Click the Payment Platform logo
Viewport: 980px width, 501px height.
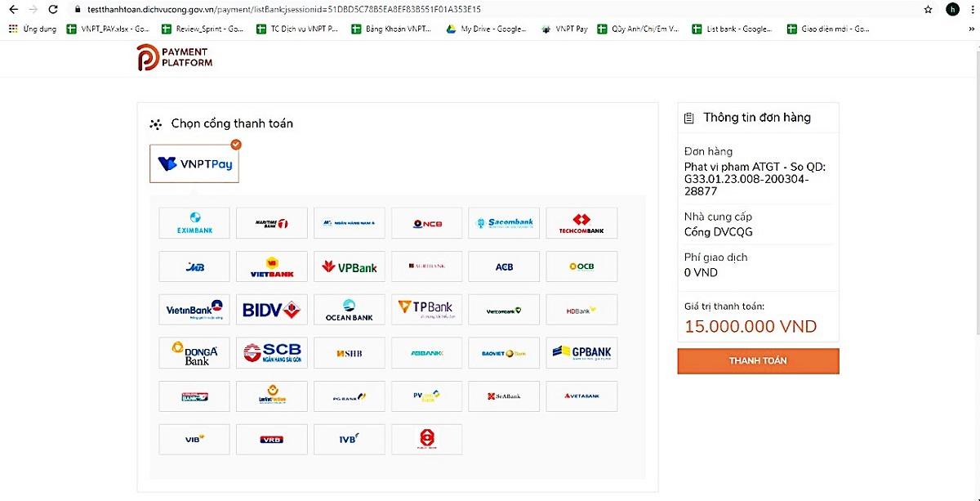click(174, 57)
